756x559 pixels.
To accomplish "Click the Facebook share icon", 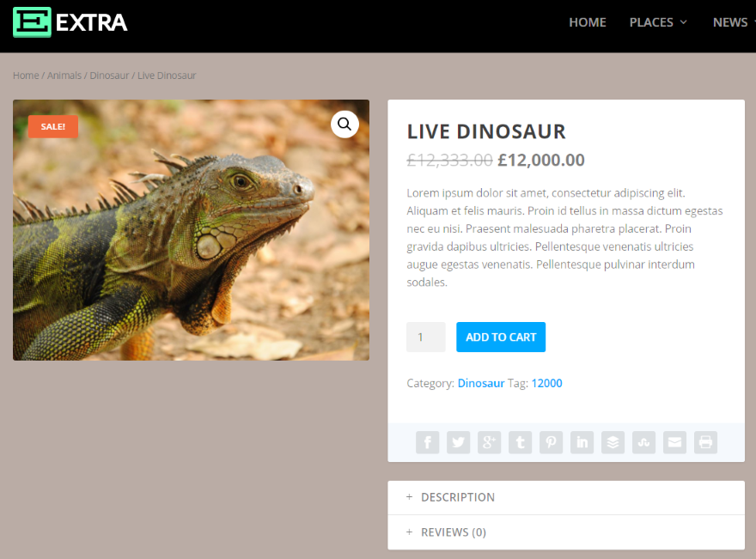I will [x=427, y=442].
